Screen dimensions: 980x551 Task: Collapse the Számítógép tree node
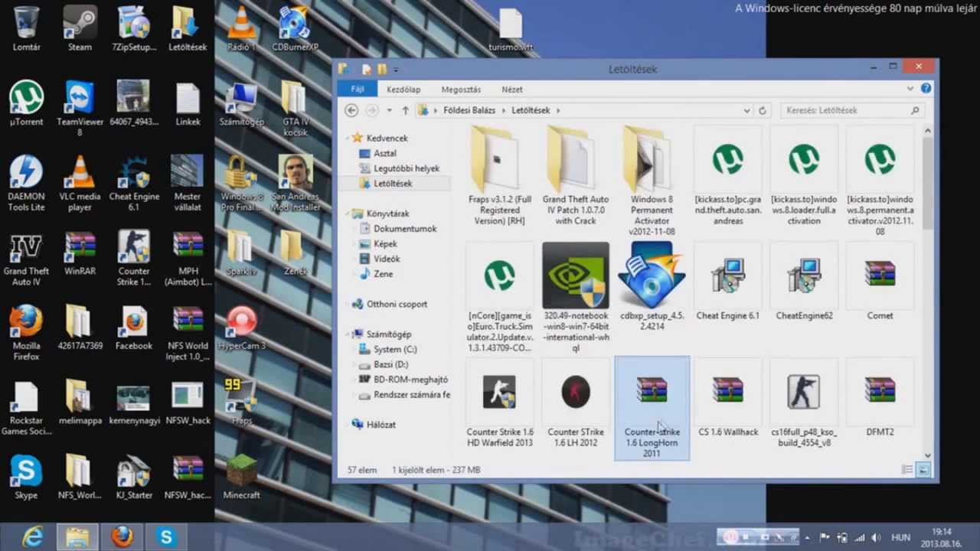point(348,334)
